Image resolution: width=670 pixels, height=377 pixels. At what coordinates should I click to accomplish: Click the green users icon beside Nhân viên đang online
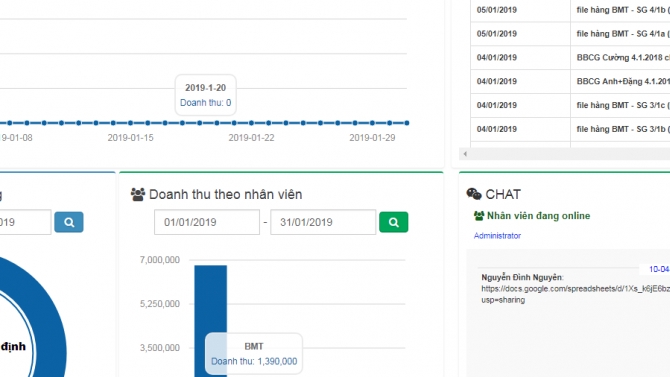[479, 216]
